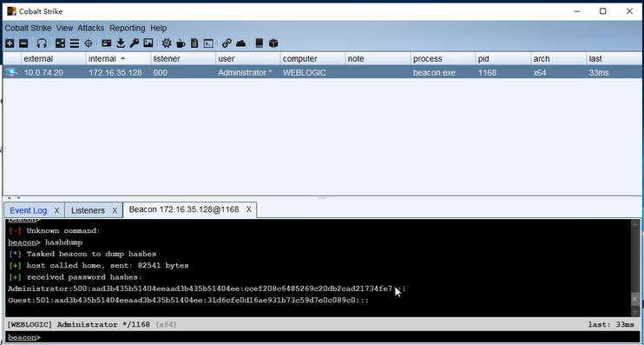Sort by the listener column header
This screenshot has width=644, height=345.
pos(183,59)
